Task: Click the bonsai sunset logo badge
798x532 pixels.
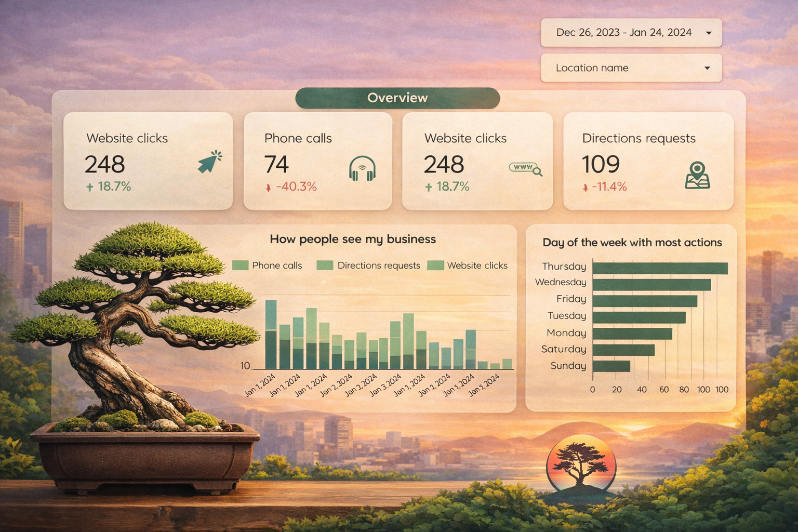Action: coord(580,463)
